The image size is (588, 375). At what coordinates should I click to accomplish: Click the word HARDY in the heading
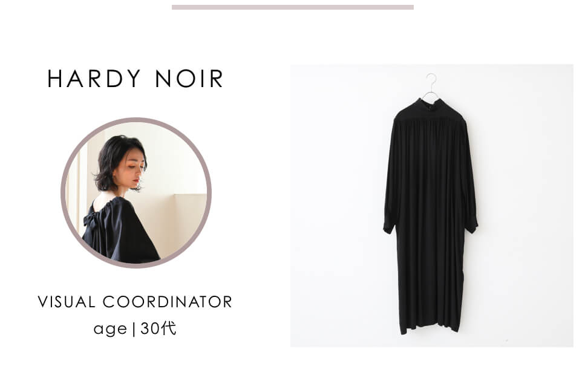94,79
